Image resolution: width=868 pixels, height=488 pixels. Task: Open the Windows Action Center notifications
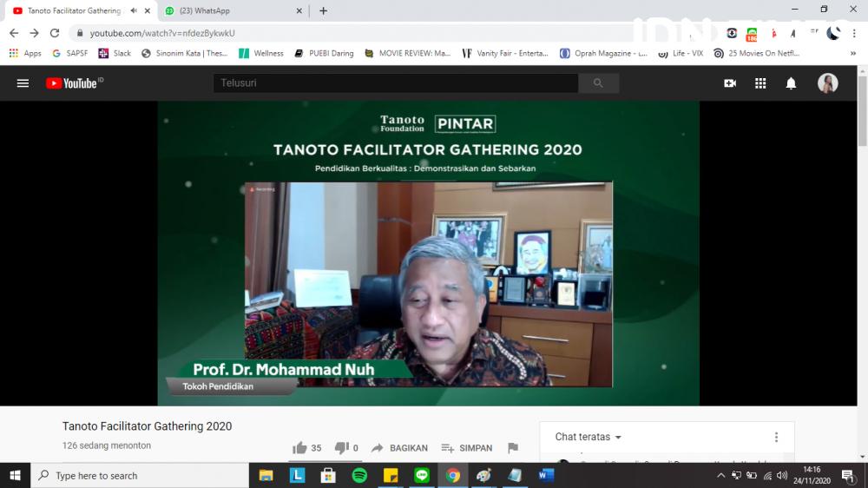847,475
